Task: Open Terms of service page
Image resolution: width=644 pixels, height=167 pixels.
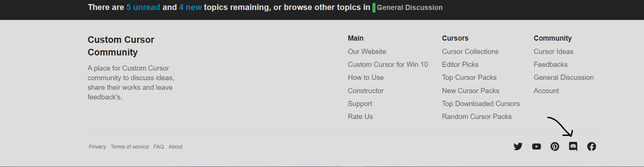Action: click(129, 147)
